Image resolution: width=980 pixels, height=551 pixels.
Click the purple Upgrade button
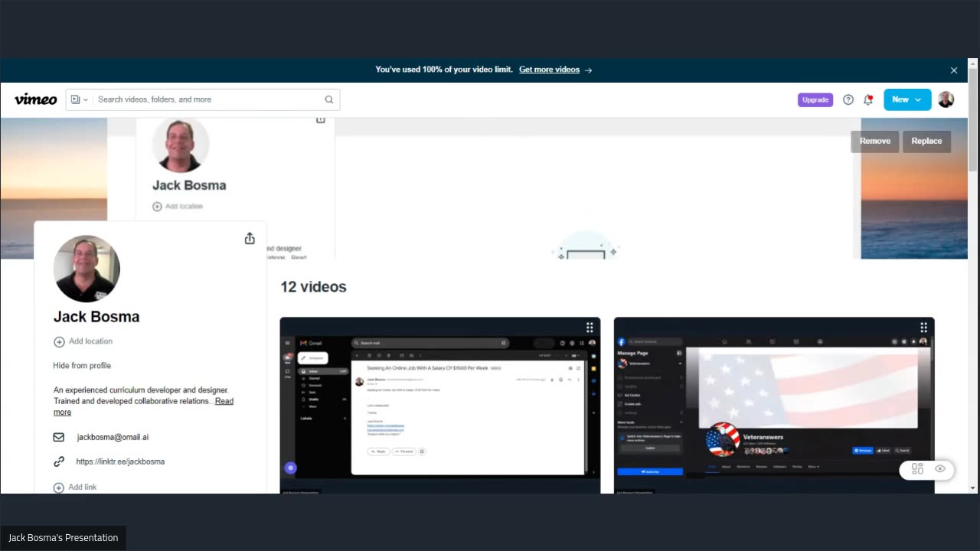click(x=815, y=99)
